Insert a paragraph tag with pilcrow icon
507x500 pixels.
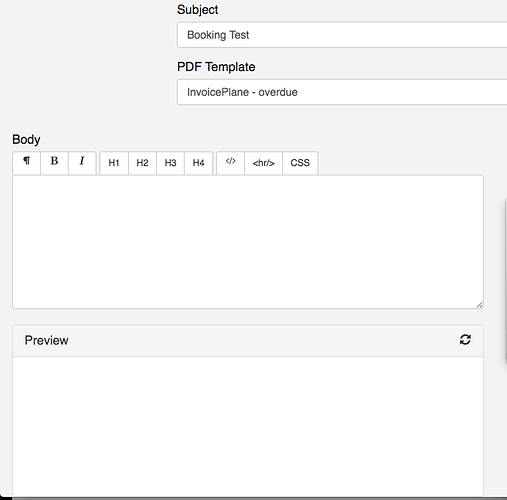pyautogui.click(x=27, y=163)
